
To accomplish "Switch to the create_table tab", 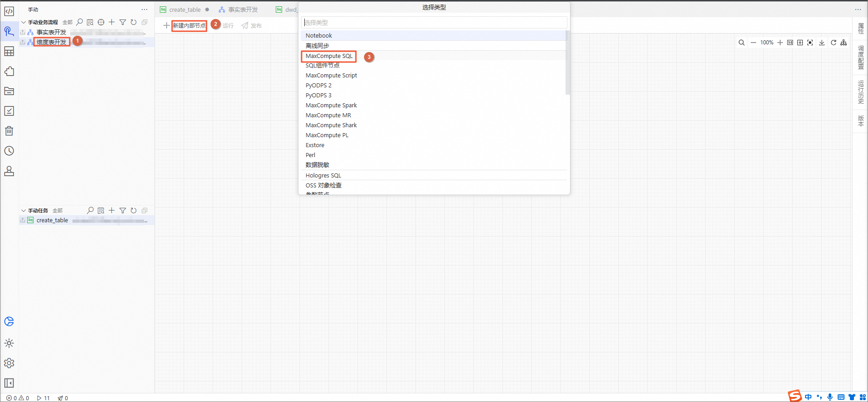I will (x=185, y=10).
